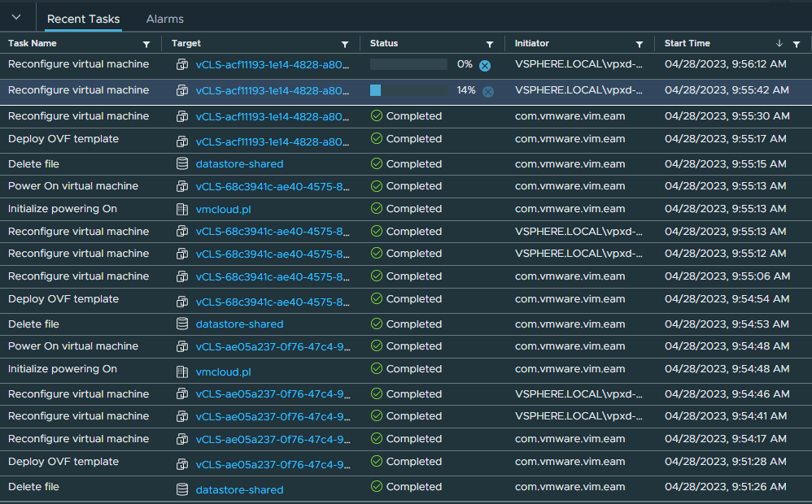The height and width of the screenshot is (504, 812).
Task: Cancel the 0% Reconfigure virtual machine task
Action: pos(485,64)
